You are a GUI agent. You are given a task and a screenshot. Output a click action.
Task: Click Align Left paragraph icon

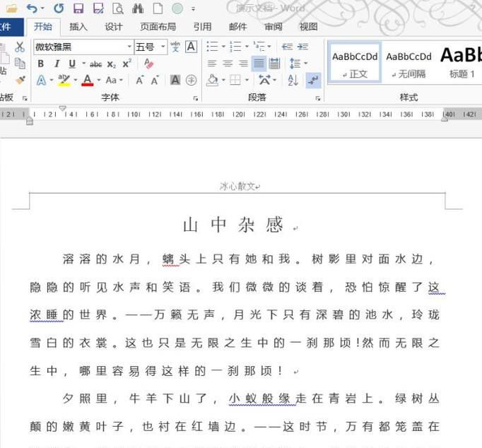[x=212, y=64]
